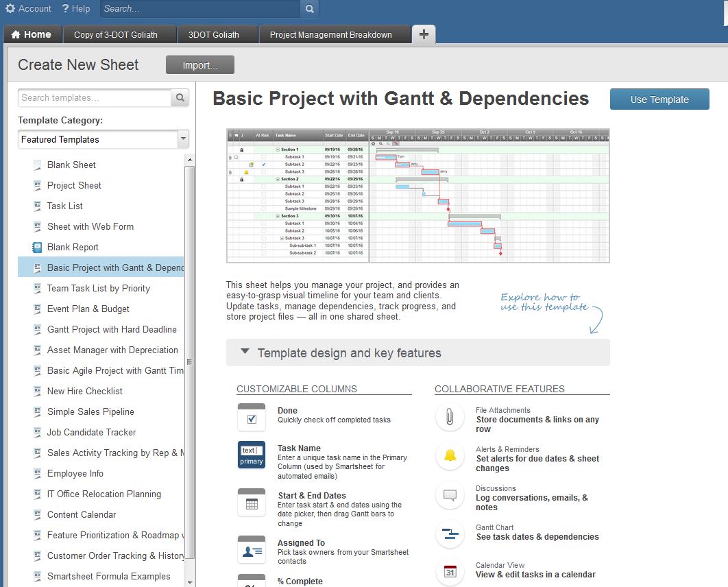Click inside the top Search field

200,8
